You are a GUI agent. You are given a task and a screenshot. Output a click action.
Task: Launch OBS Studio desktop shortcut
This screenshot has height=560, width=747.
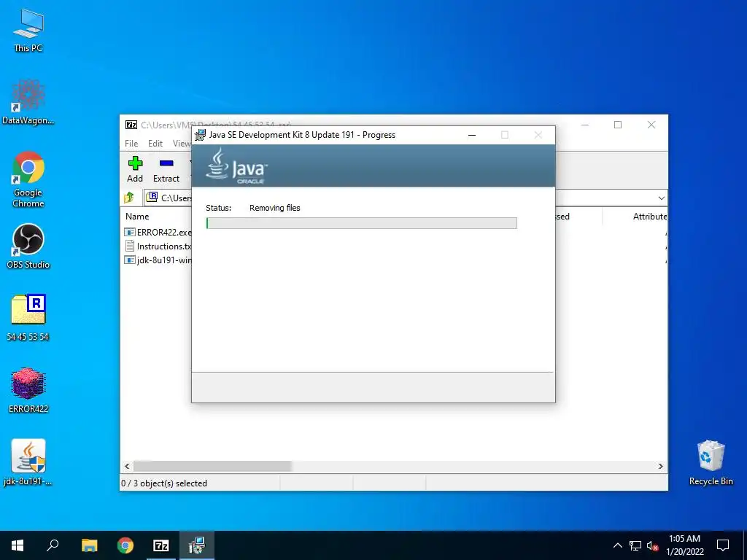click(28, 246)
